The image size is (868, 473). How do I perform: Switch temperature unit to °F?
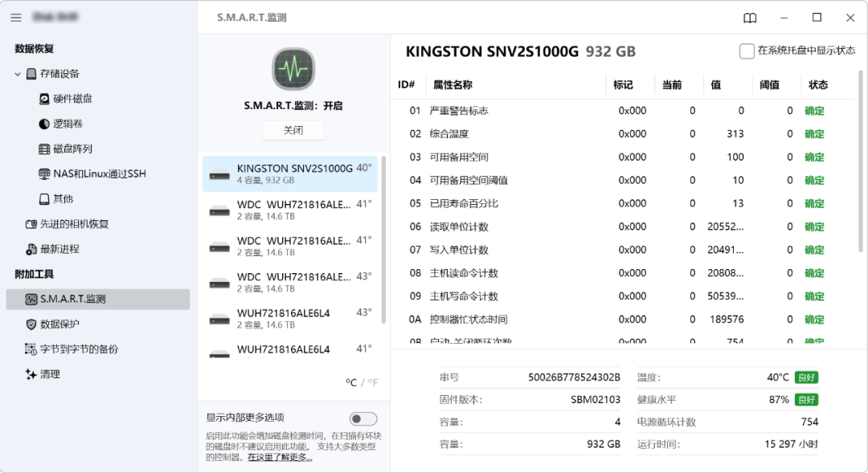[373, 382]
